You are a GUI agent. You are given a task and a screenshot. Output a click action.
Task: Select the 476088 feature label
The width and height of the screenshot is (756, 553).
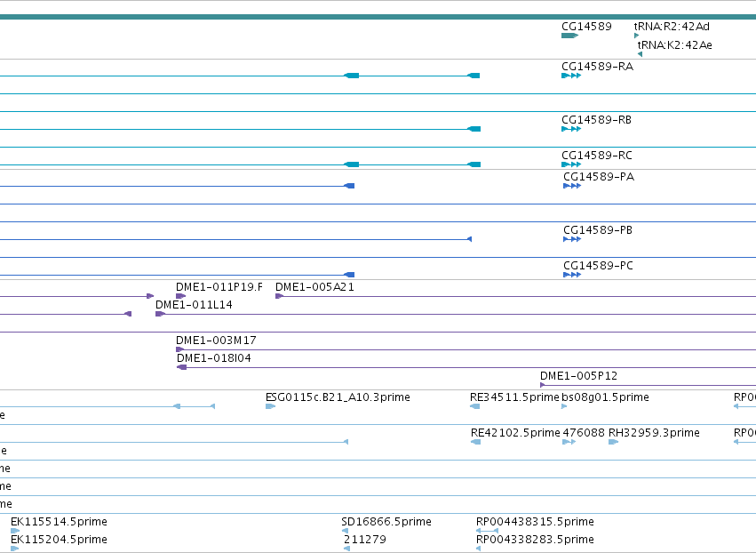click(584, 433)
